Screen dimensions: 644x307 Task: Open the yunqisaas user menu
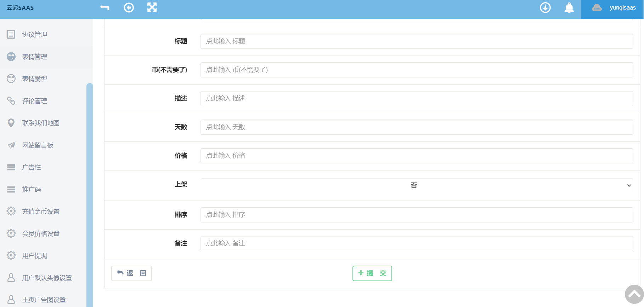point(612,9)
